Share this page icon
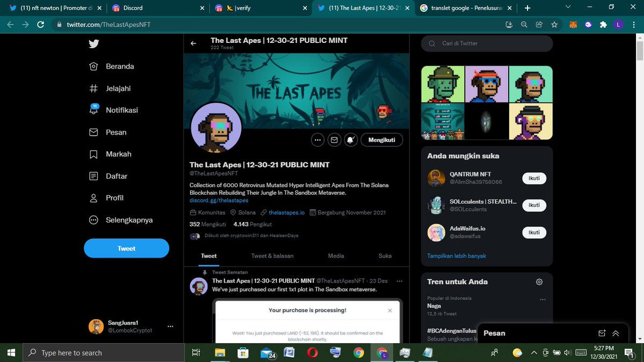The width and height of the screenshot is (644, 362). click(539, 25)
